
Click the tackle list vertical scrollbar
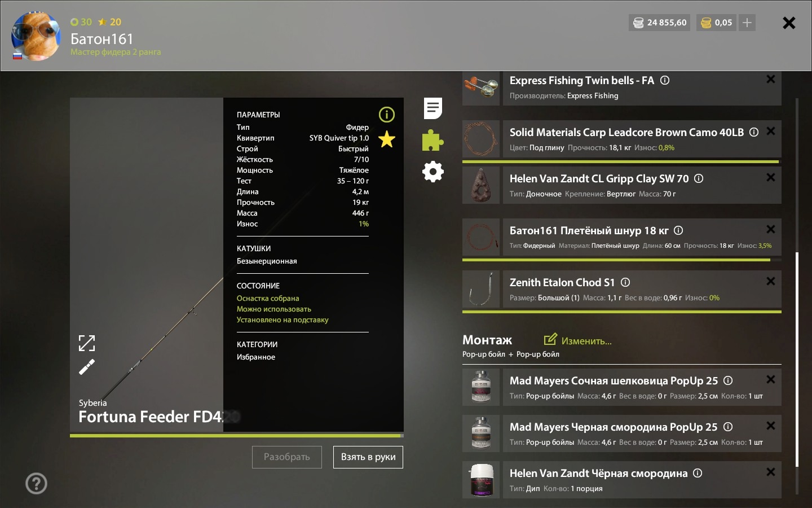pyautogui.click(x=797, y=359)
